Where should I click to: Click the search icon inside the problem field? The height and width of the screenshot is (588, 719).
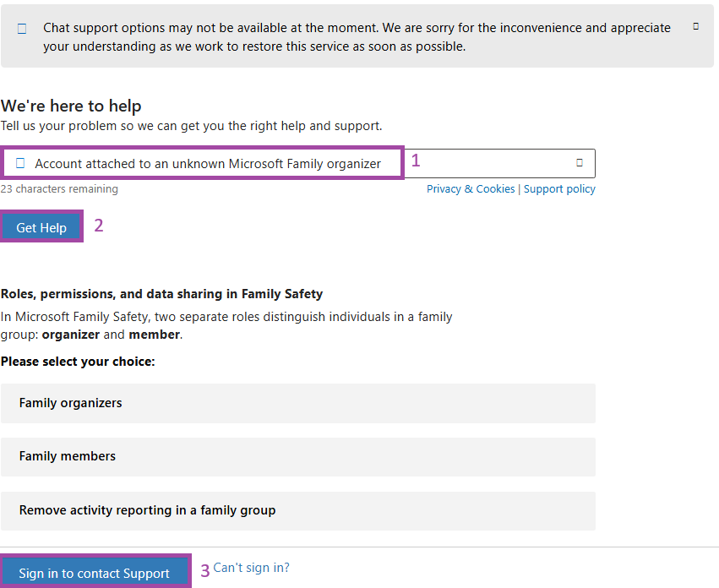20,163
